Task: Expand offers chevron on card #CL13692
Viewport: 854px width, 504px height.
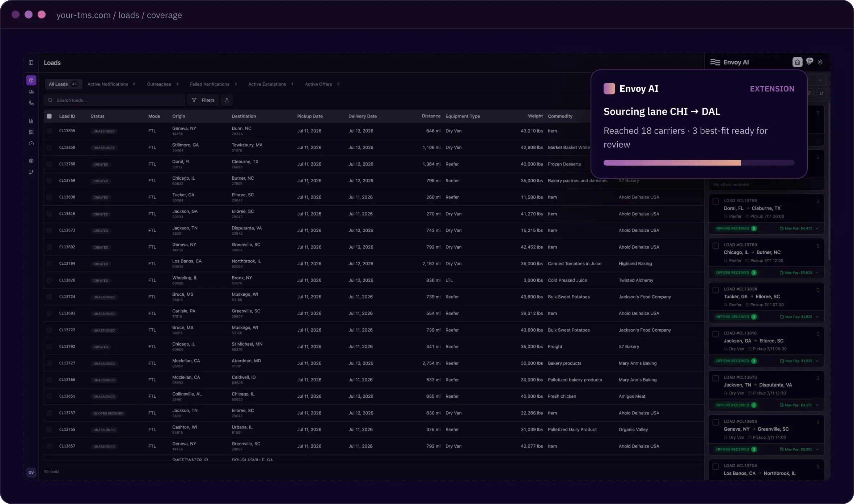Action: point(817,449)
